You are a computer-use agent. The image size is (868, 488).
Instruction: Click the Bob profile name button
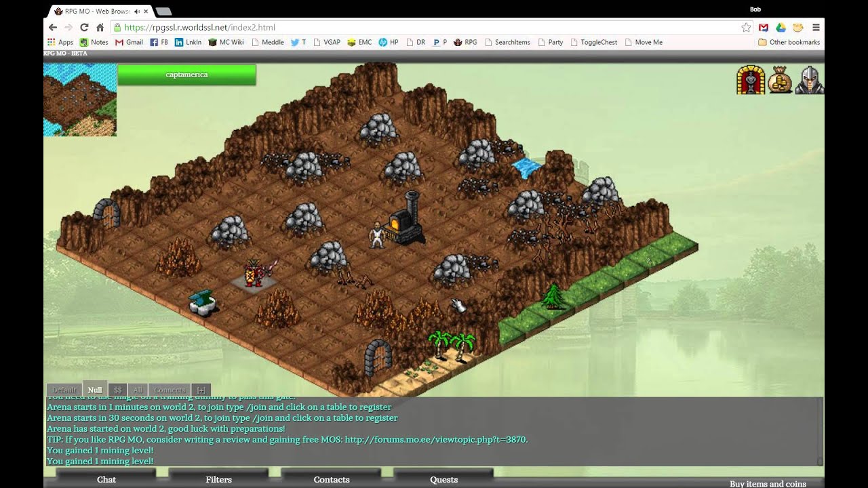(755, 9)
